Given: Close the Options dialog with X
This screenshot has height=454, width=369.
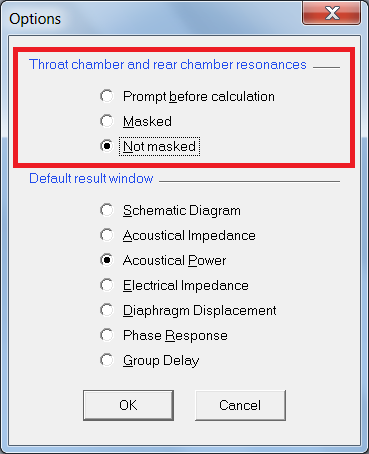Looking at the screenshot, I should [332, 13].
